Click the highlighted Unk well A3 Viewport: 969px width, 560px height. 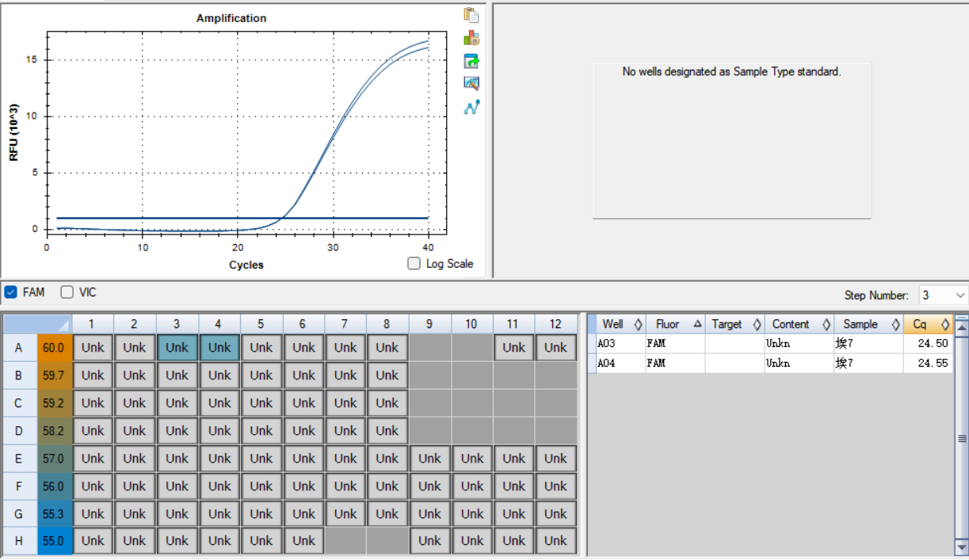pyautogui.click(x=177, y=347)
